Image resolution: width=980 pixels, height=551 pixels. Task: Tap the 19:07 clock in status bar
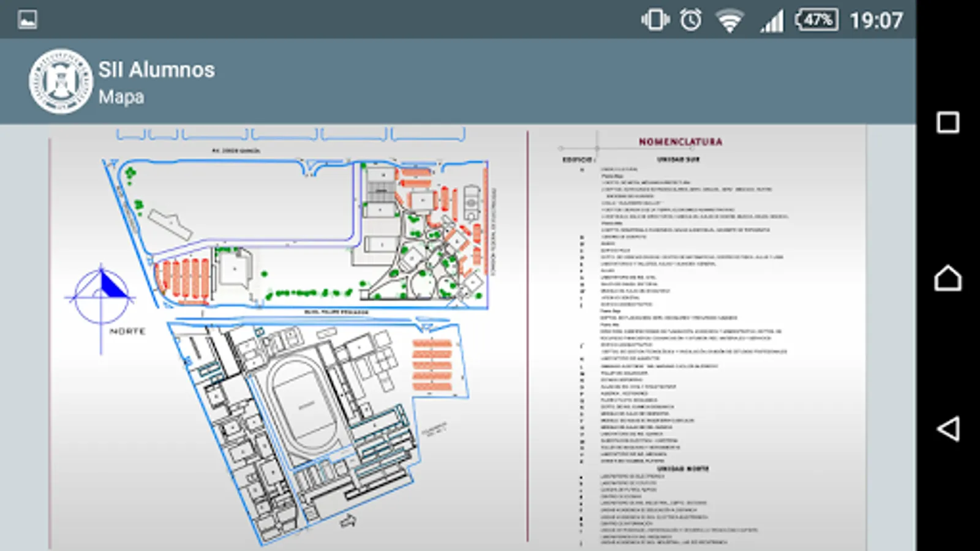[876, 21]
